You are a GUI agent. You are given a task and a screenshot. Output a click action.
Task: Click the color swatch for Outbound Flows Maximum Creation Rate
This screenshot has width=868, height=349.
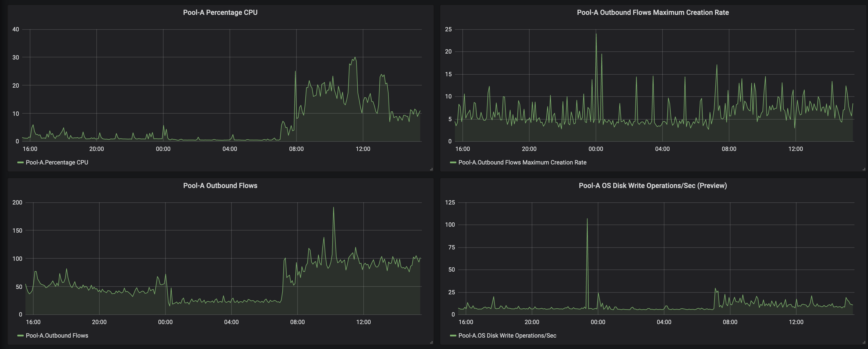click(x=453, y=163)
